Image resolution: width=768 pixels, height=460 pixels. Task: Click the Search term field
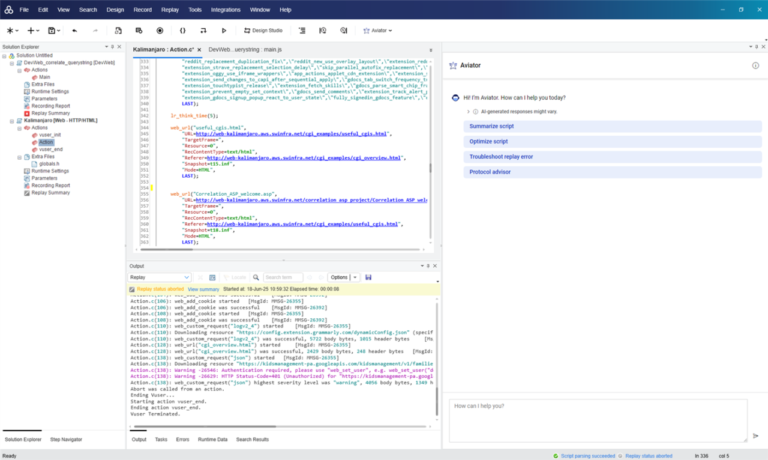point(283,277)
